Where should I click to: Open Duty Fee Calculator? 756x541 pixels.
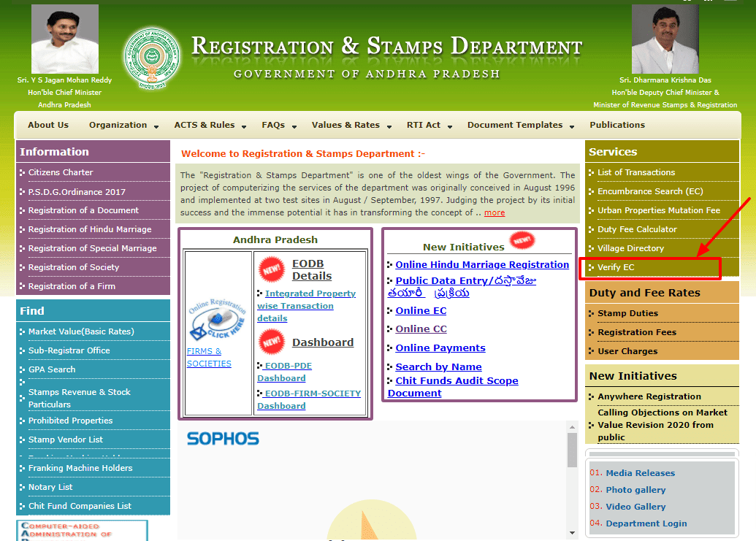click(637, 229)
